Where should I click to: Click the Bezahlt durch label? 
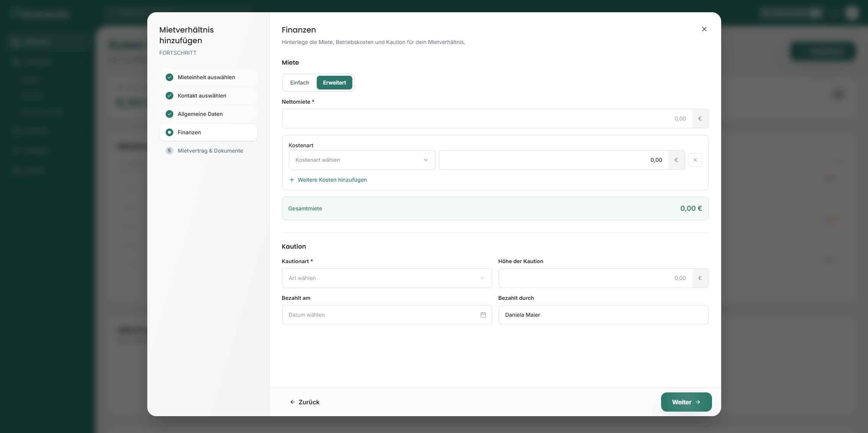516,298
